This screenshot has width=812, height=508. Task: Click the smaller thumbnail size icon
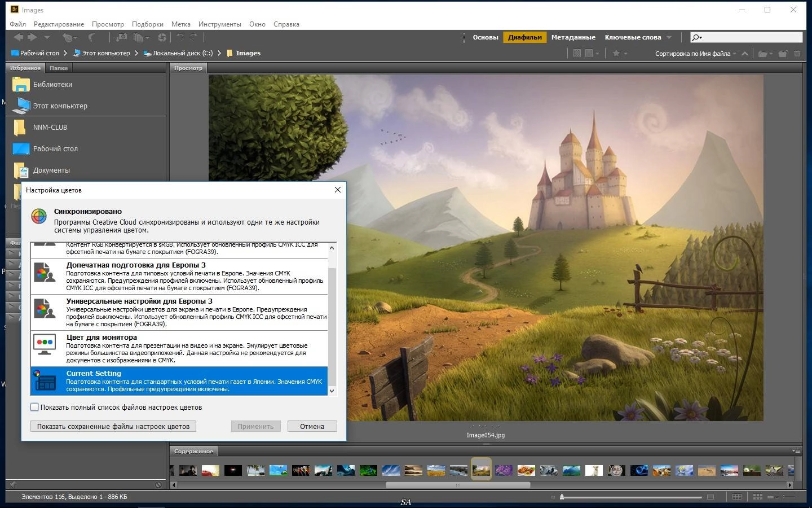[x=553, y=497]
